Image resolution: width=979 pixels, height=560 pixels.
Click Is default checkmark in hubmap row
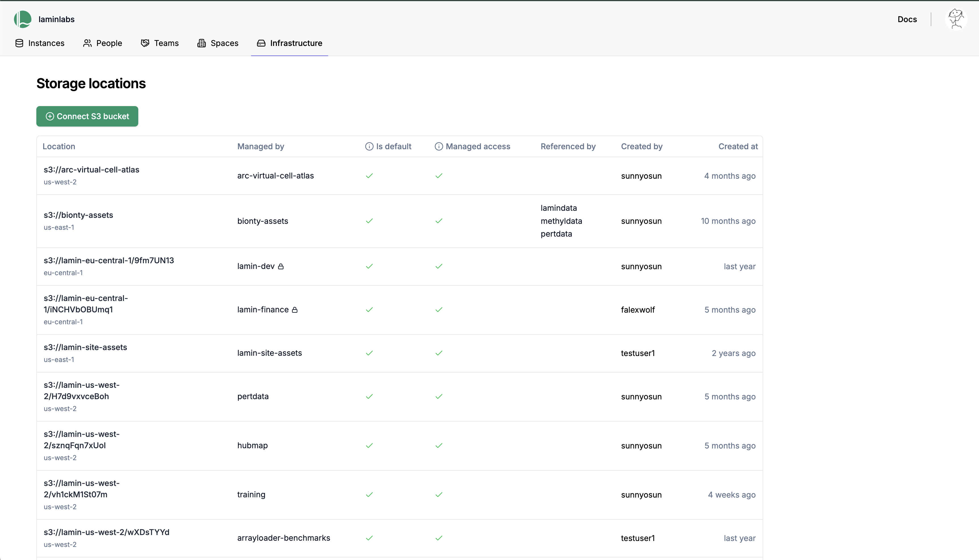369,445
